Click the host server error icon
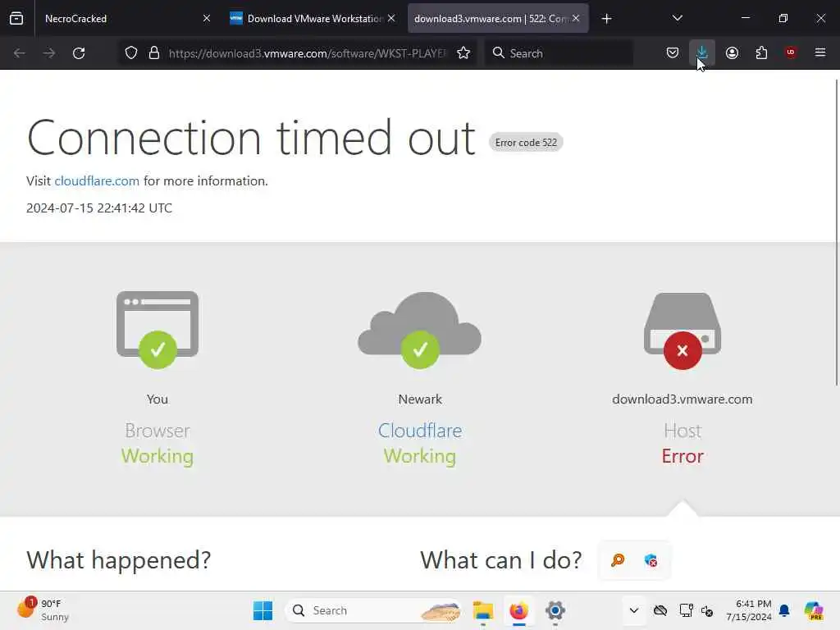 (x=682, y=351)
